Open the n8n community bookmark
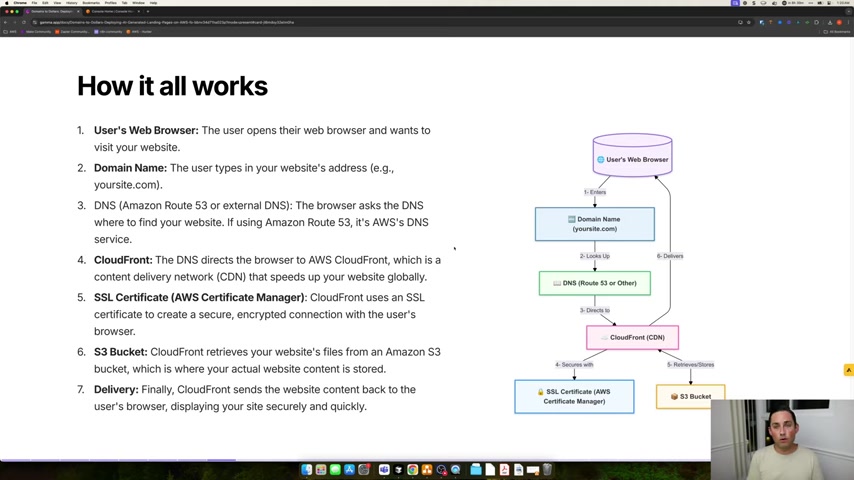 108,32
